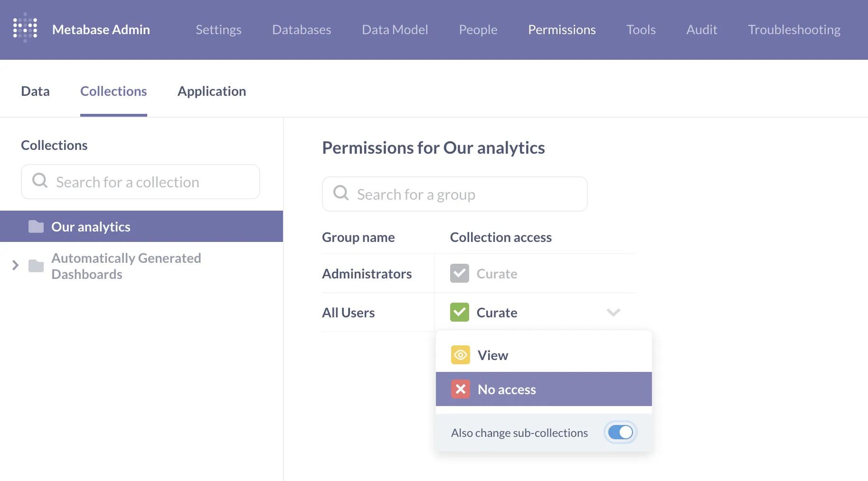This screenshot has height=481, width=868.
Task: Expand the Automatically Generated Dashboards tree item
Action: click(x=15, y=266)
